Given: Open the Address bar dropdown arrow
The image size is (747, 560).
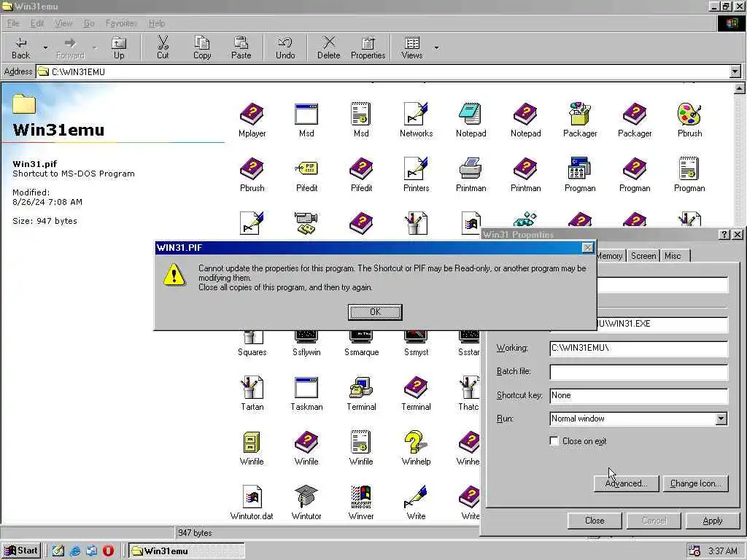Looking at the screenshot, I should pos(735,72).
